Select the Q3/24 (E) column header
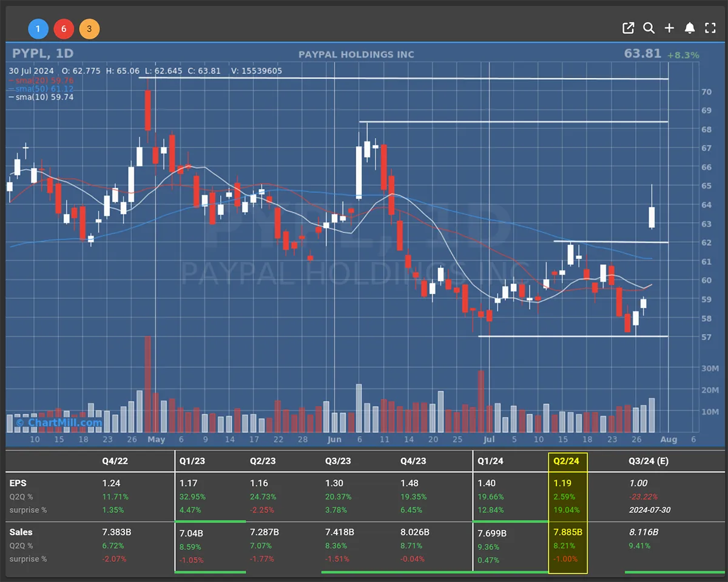 (649, 461)
